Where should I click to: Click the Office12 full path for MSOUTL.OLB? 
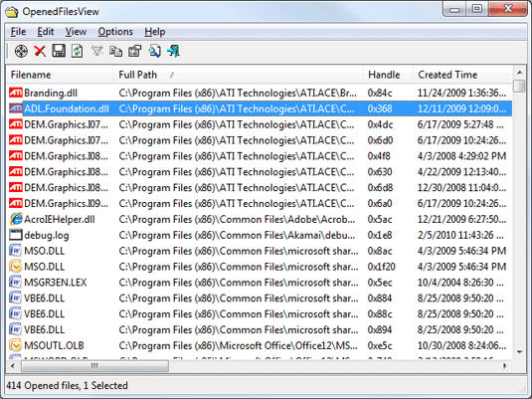239,345
